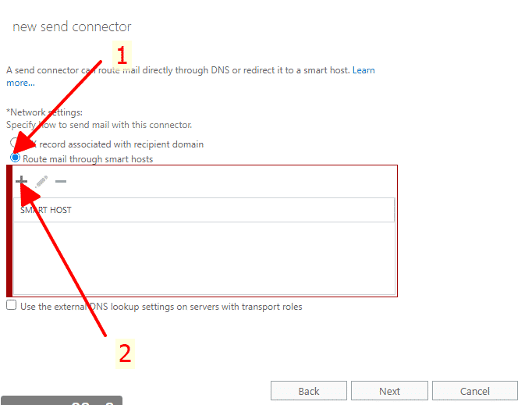Screen dimensions: 532x405
Task: Enable the external DNS lookup settings checkbox
Action: click(x=11, y=306)
